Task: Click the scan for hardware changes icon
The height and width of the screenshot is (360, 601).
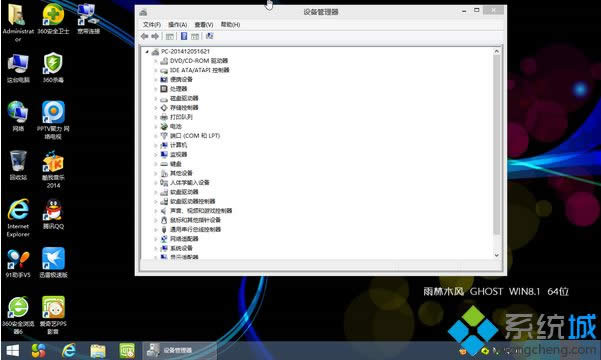Action: pyautogui.click(x=209, y=36)
